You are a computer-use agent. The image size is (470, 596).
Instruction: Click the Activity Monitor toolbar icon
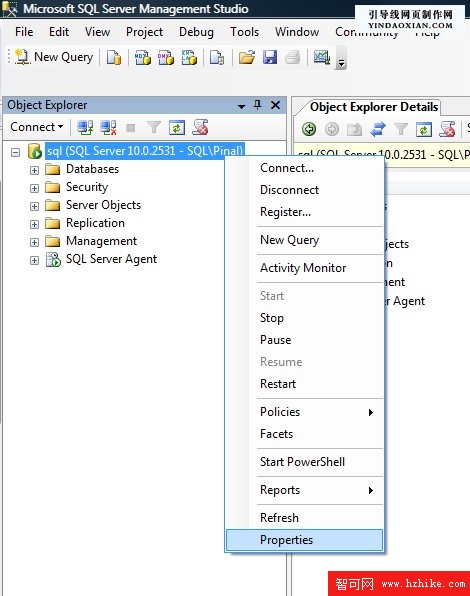[322, 57]
